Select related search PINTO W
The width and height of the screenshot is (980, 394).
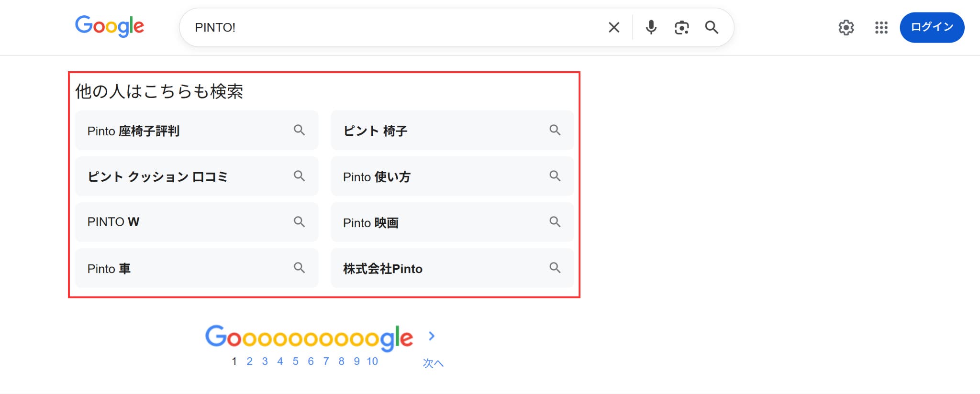[196, 222]
